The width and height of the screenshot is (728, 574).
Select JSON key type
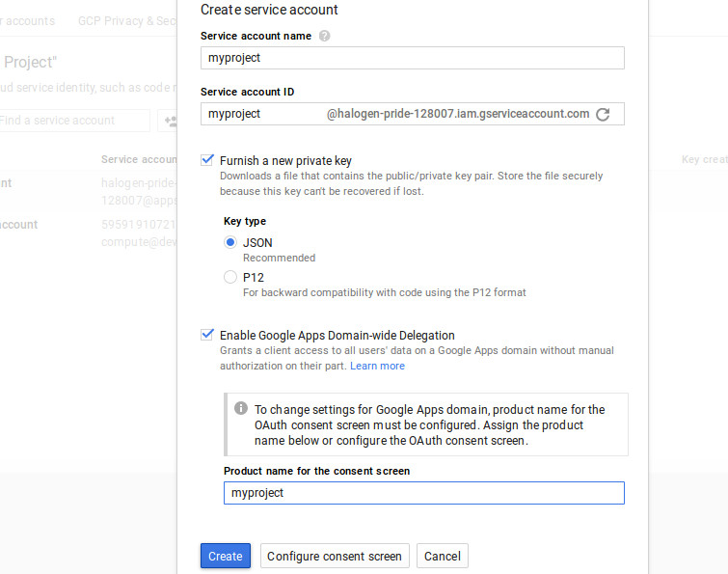pos(229,242)
